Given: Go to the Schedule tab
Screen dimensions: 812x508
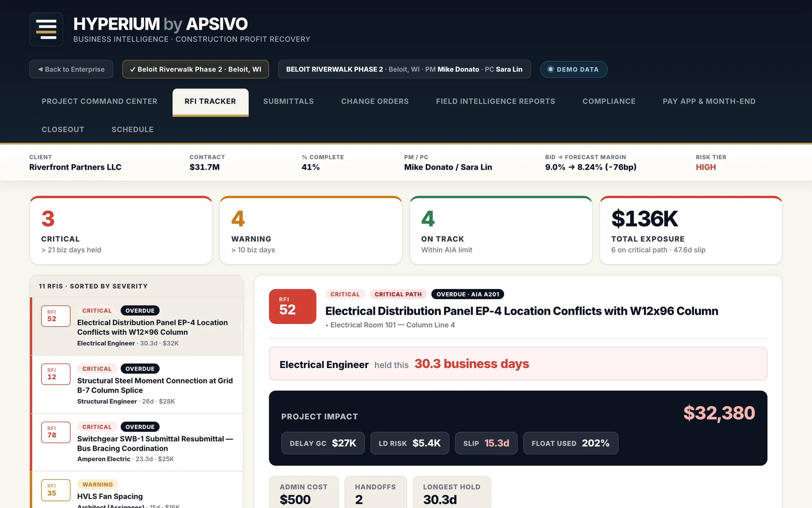Looking at the screenshot, I should (x=132, y=129).
